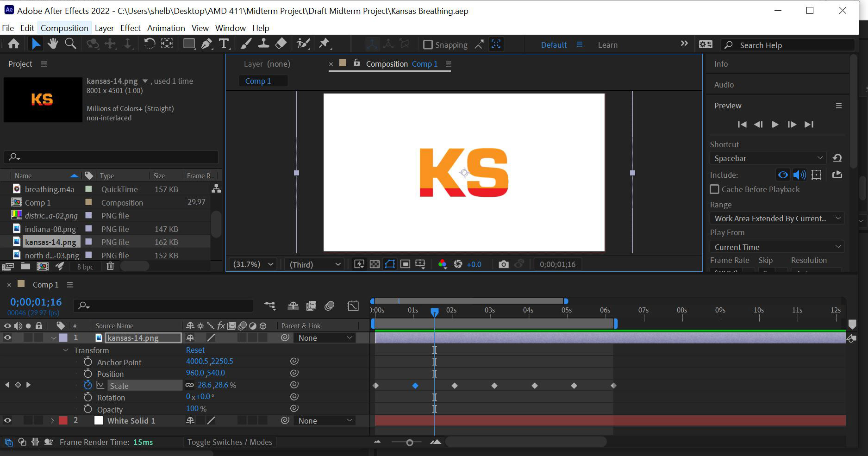Image resolution: width=868 pixels, height=456 pixels.
Task: Click the Default workspace link
Action: pyautogui.click(x=554, y=45)
